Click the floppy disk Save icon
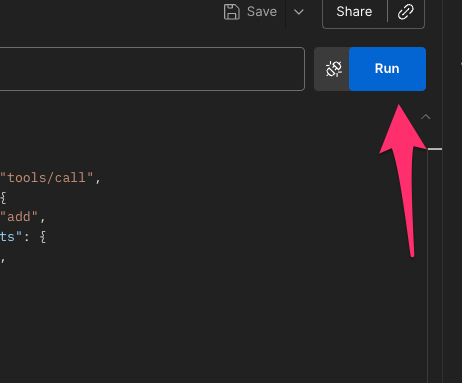Image resolution: width=462 pixels, height=383 pixels. [232, 12]
